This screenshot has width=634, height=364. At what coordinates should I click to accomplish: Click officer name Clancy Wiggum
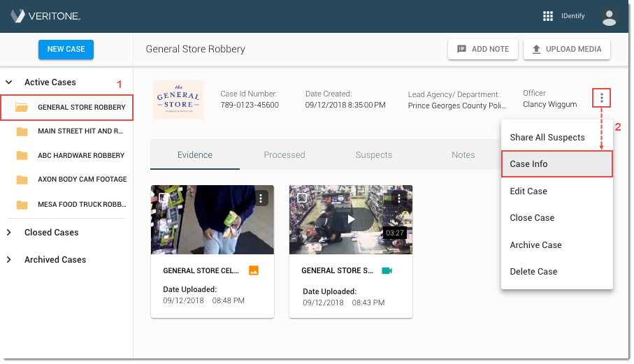click(x=549, y=104)
